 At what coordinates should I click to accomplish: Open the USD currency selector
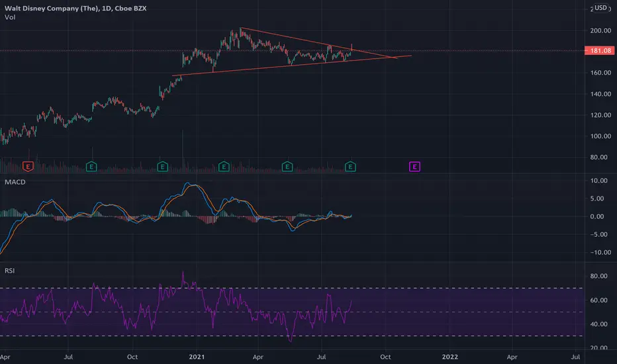[600, 8]
